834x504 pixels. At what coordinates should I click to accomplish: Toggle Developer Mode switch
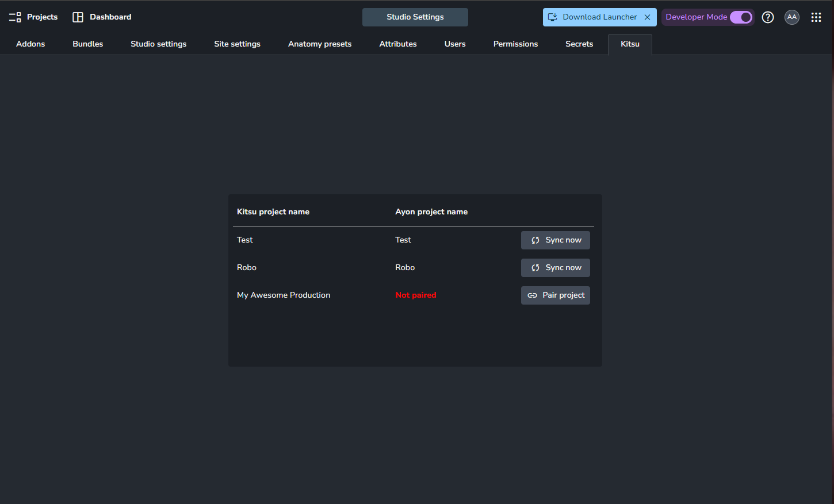741,17
